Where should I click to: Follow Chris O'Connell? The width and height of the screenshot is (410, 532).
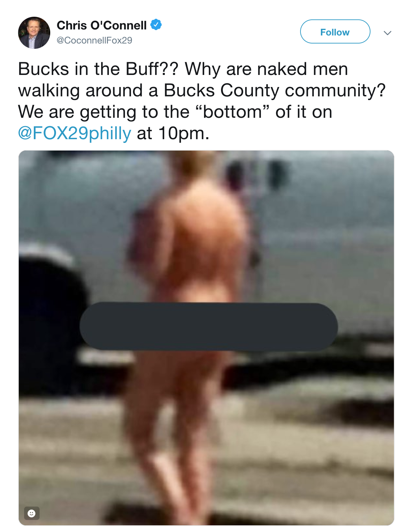click(x=335, y=31)
